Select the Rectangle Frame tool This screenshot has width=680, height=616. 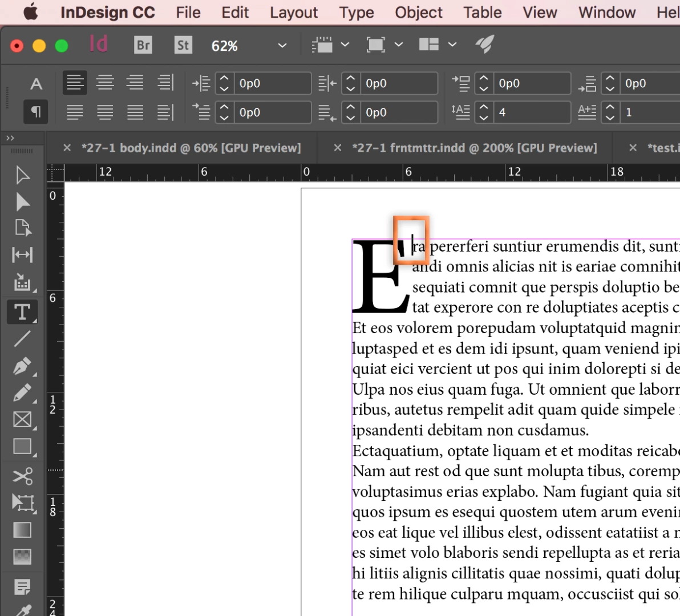(22, 420)
